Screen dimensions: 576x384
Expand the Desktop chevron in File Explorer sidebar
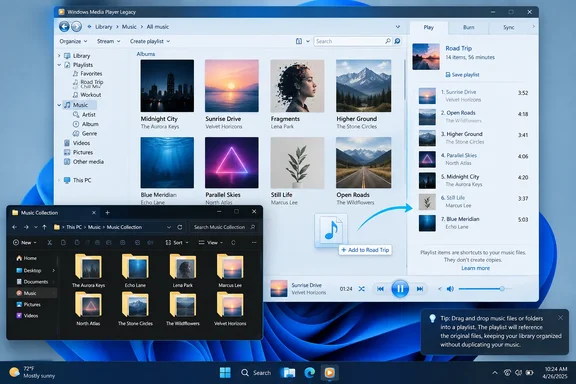(54, 270)
